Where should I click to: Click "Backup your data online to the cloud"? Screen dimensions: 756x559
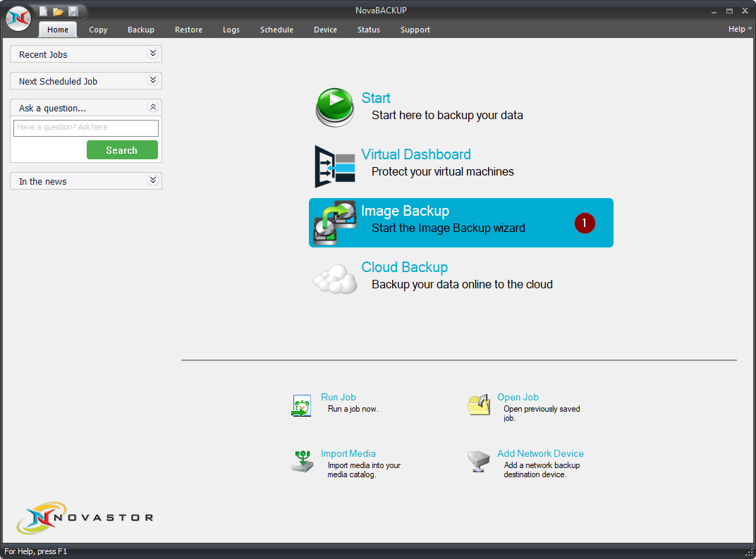pyautogui.click(x=462, y=284)
